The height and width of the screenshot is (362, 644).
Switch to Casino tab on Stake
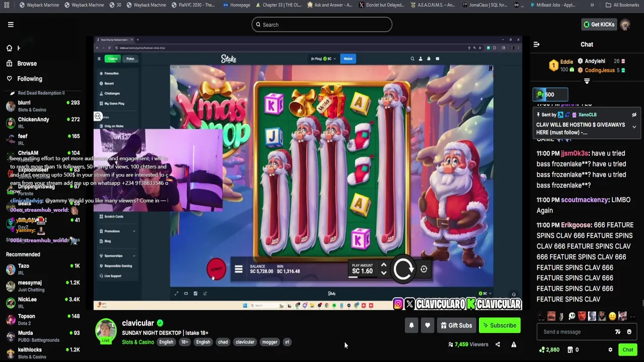point(112,59)
